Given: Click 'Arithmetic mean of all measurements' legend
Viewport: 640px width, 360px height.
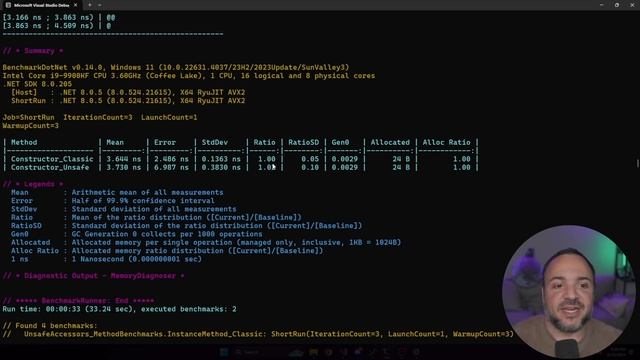Looking at the screenshot, I should pyautogui.click(x=147, y=193).
